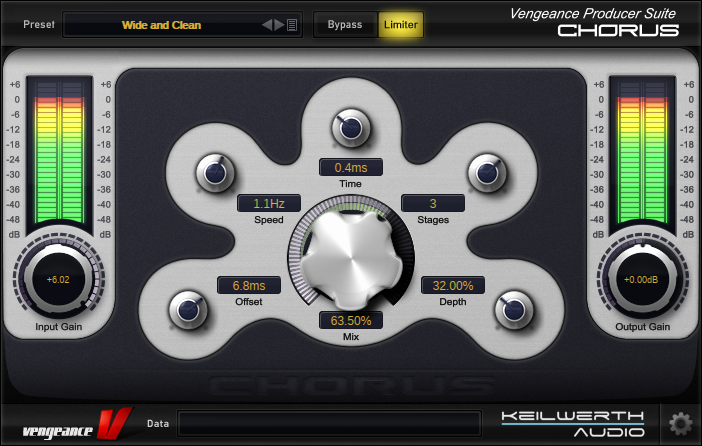Click the Speed knob
Viewport: 702px width, 446px height.
pyautogui.click(x=214, y=173)
